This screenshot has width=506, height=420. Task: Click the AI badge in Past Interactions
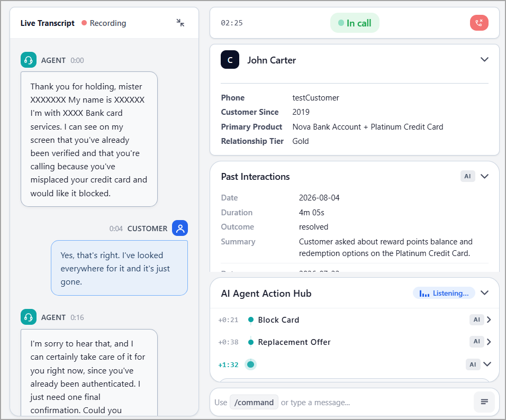[x=467, y=176]
